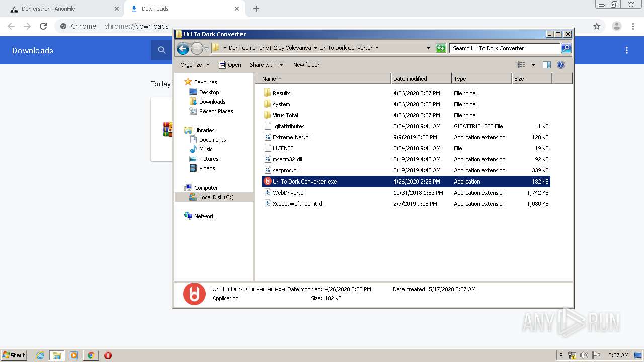Open the Windows Start menu

tap(14, 355)
